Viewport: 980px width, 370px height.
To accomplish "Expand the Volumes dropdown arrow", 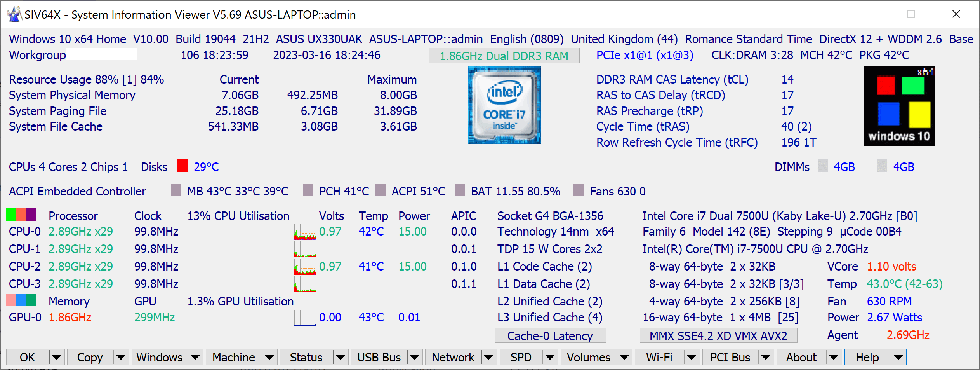I will [x=624, y=357].
